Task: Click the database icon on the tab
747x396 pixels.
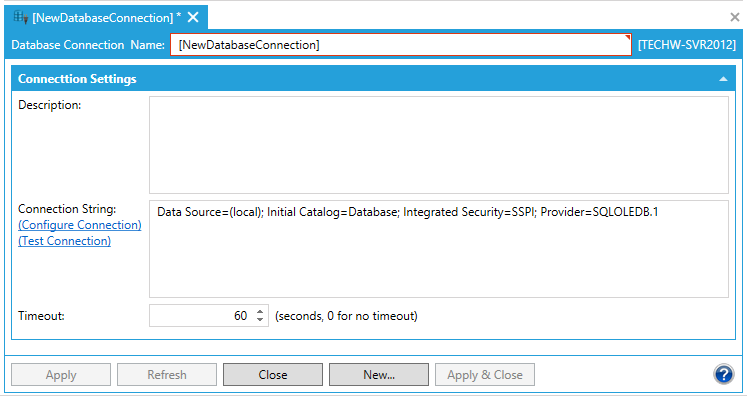Action: (20, 17)
